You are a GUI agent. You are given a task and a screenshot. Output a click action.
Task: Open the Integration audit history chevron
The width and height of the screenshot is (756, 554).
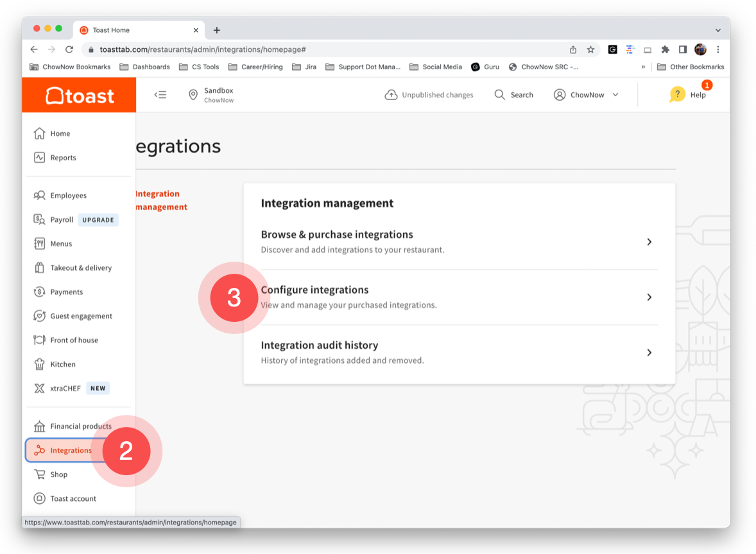pos(649,353)
